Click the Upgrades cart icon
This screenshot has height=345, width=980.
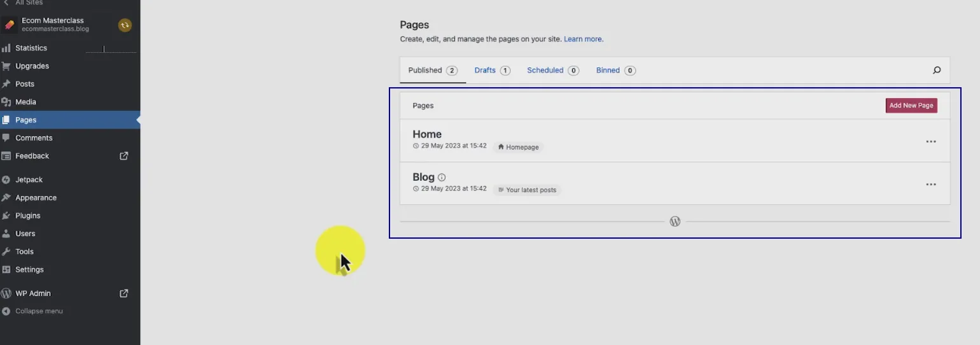(x=6, y=66)
